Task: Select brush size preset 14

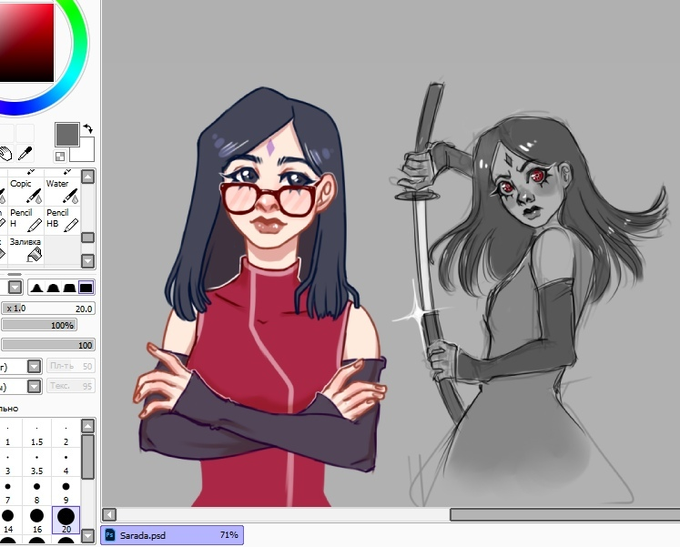Action: (x=7, y=521)
